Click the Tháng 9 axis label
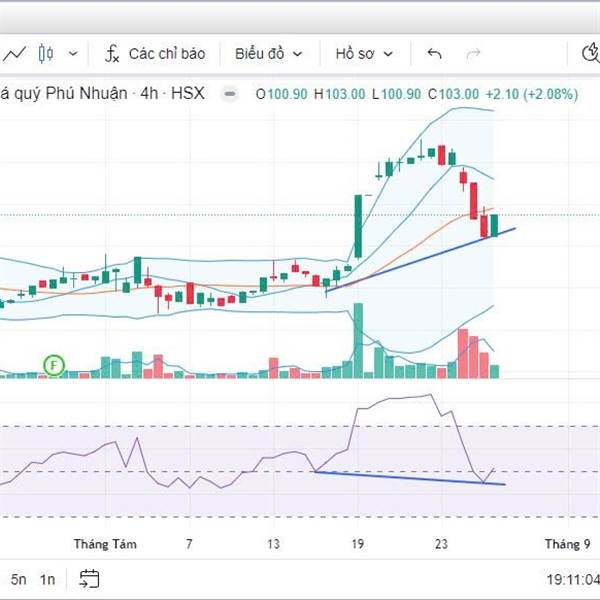600x600 pixels. pos(568,544)
